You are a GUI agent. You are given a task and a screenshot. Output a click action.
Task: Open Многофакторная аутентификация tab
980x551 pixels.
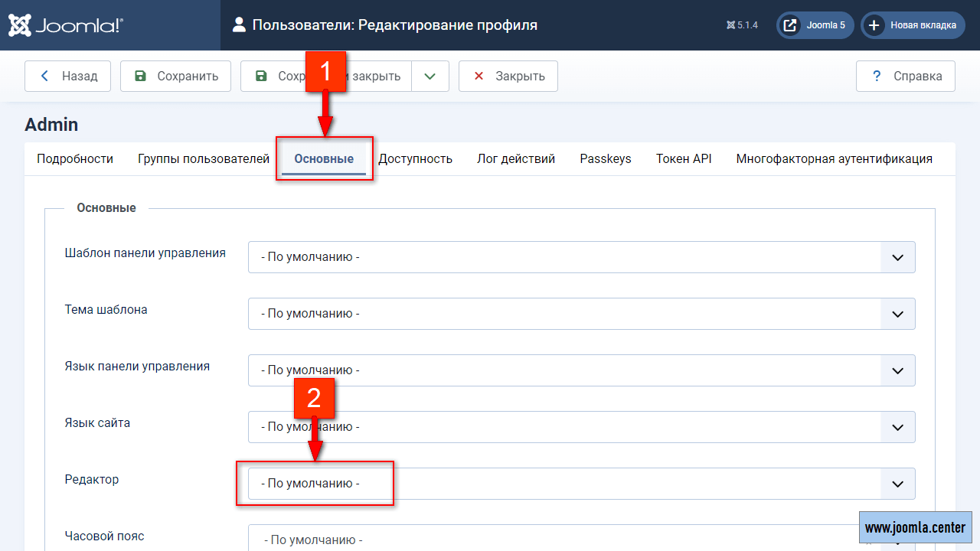[x=834, y=159]
